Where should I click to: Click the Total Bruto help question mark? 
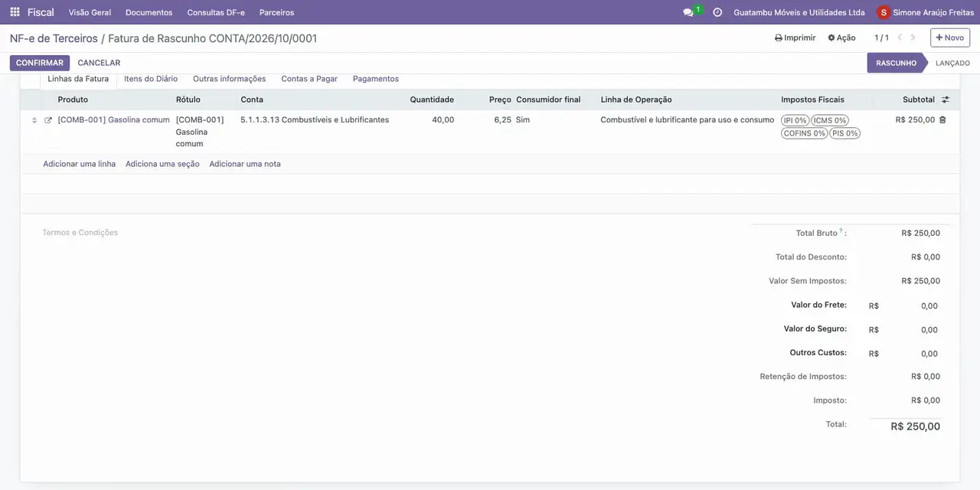pos(841,230)
